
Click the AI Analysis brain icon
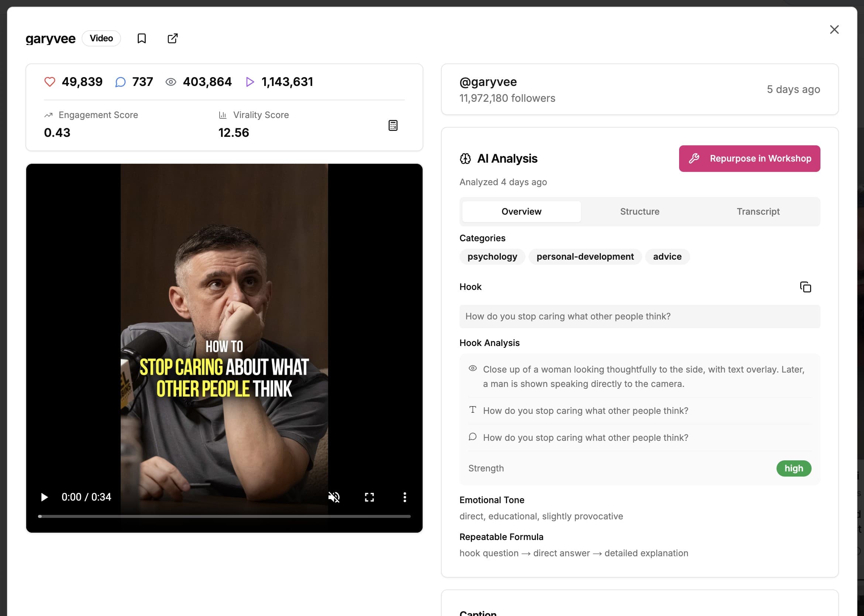click(x=465, y=159)
